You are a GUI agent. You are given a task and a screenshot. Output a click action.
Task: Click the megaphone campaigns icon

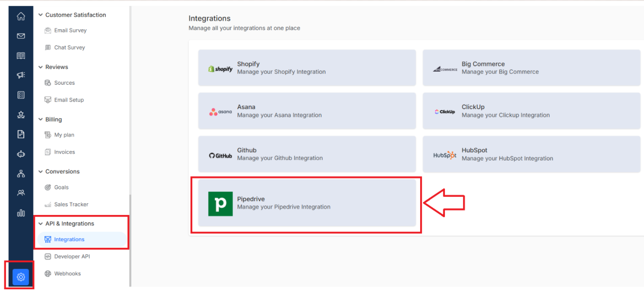coord(21,75)
